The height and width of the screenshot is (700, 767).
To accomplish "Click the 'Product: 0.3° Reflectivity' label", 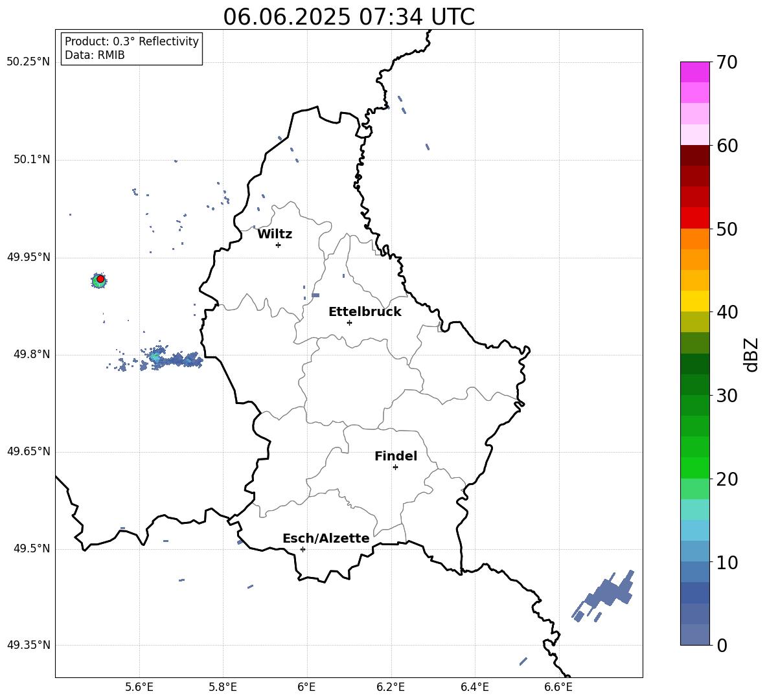I will click(x=132, y=41).
